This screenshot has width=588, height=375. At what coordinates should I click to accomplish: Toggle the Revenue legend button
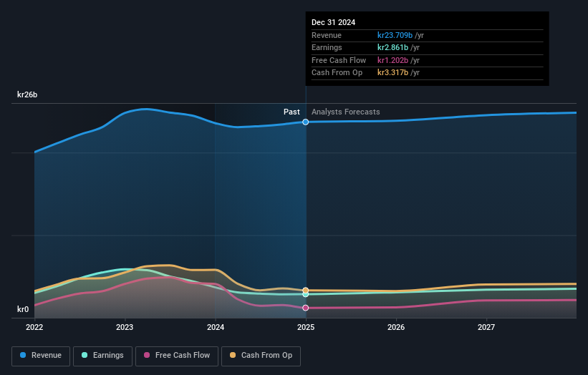pos(41,356)
